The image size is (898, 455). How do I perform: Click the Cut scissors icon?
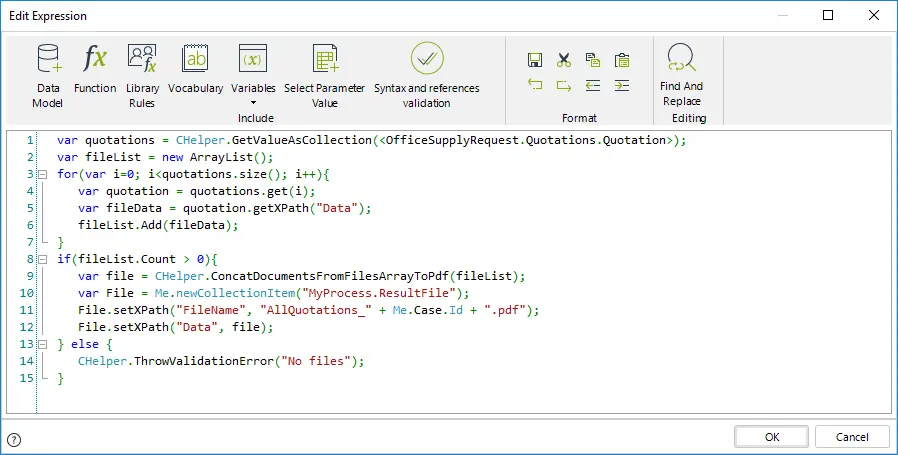pos(564,60)
